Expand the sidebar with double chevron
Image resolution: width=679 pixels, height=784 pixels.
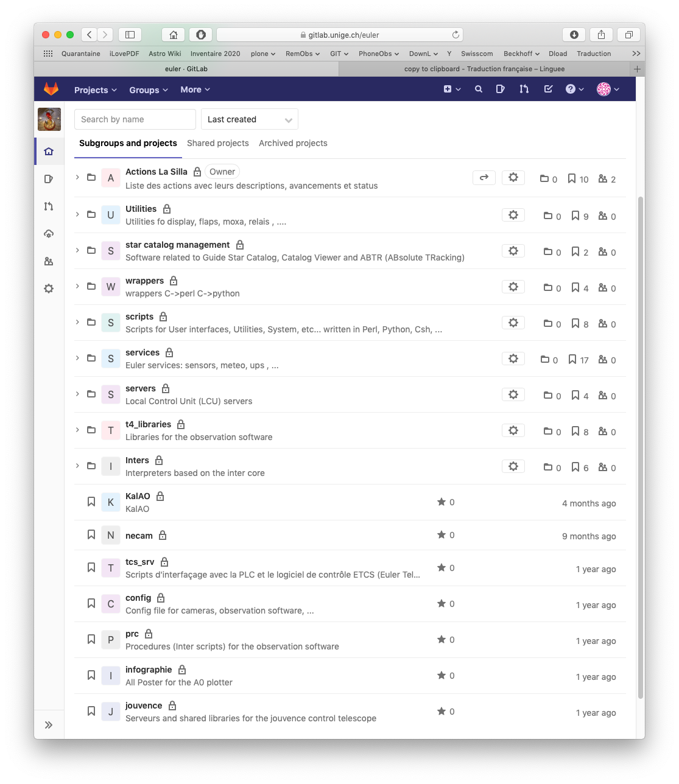pos(49,725)
